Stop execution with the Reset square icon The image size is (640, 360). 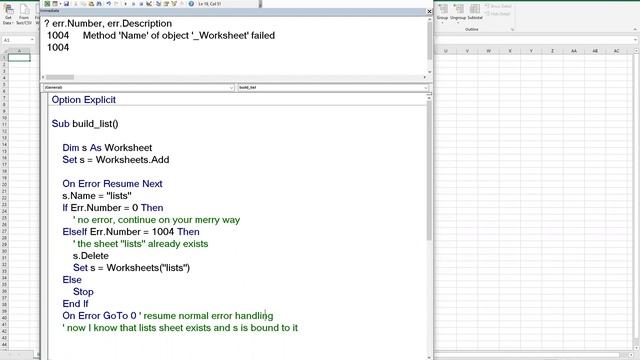click(141, 4)
